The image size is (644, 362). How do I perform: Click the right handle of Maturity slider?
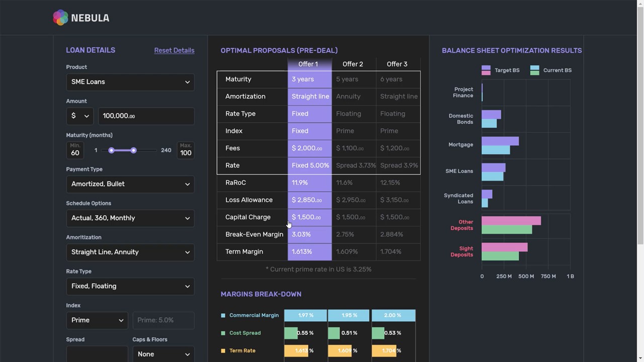pos(133,150)
